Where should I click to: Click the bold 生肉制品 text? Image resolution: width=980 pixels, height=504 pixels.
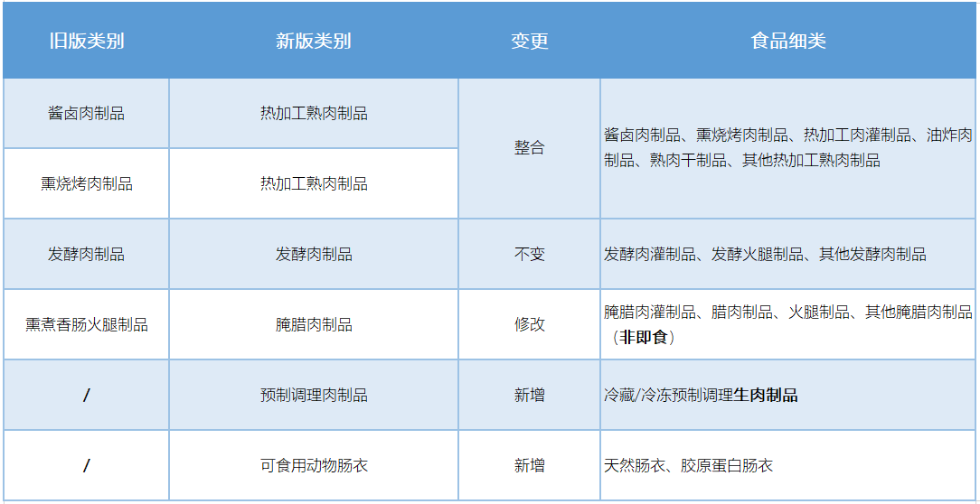[766, 396]
